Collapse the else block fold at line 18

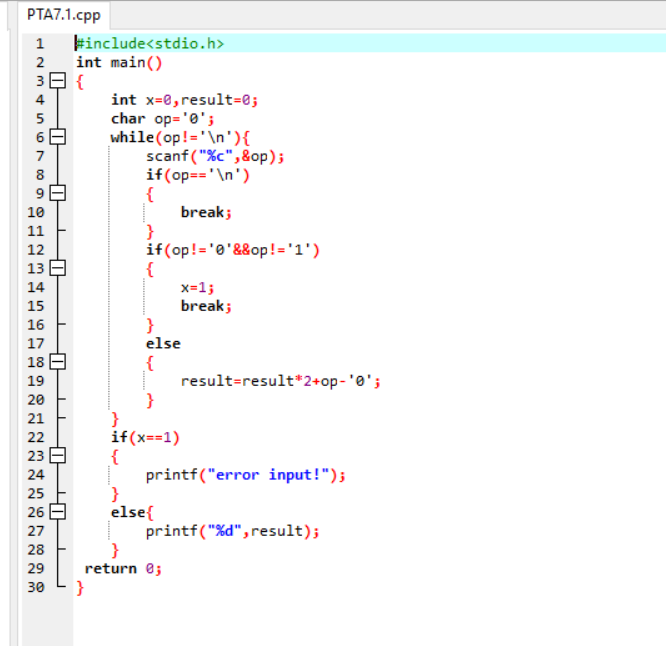58,362
